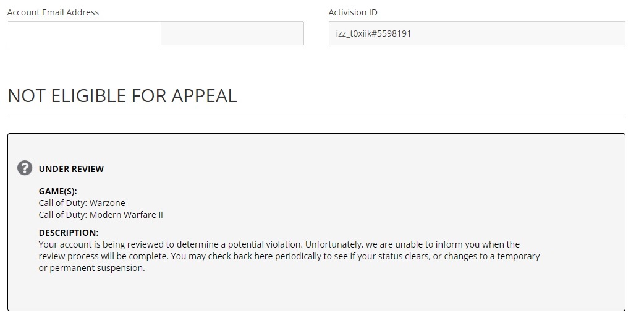Click the word "temporary" in the description

(517, 256)
